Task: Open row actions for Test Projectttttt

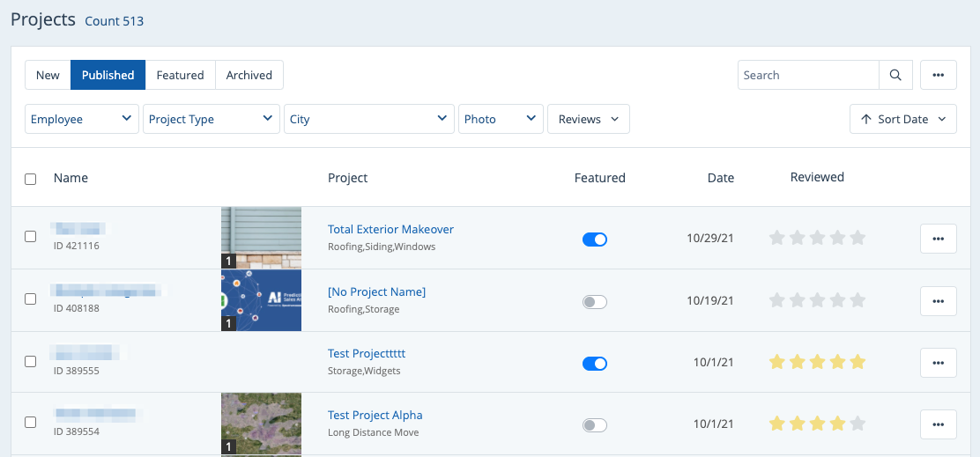Action: [x=938, y=363]
